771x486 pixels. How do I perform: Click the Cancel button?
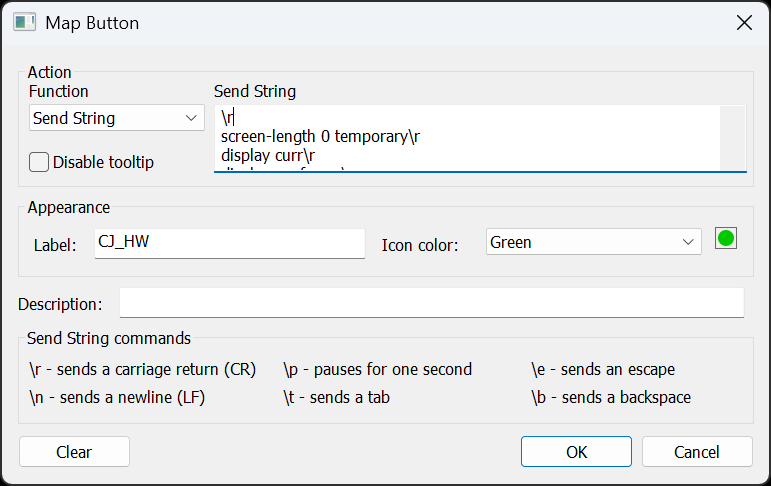click(x=697, y=452)
